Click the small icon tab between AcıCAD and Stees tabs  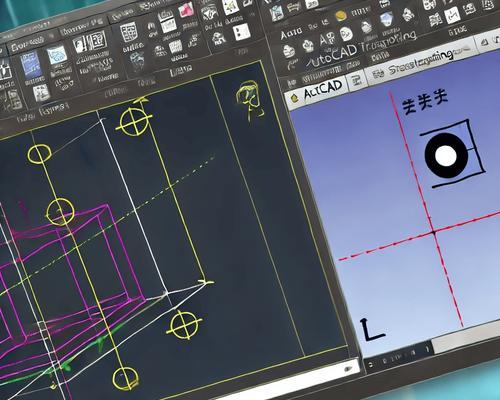pos(357,80)
